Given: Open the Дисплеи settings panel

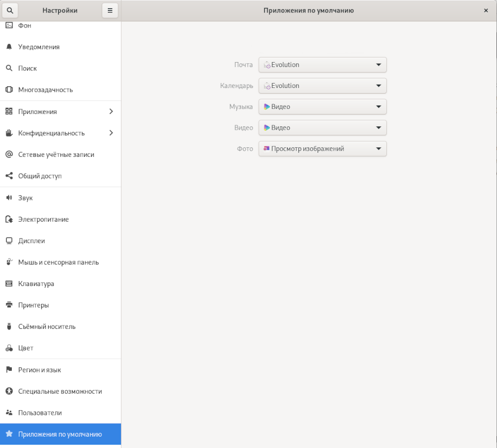Looking at the screenshot, I should click(x=32, y=241).
